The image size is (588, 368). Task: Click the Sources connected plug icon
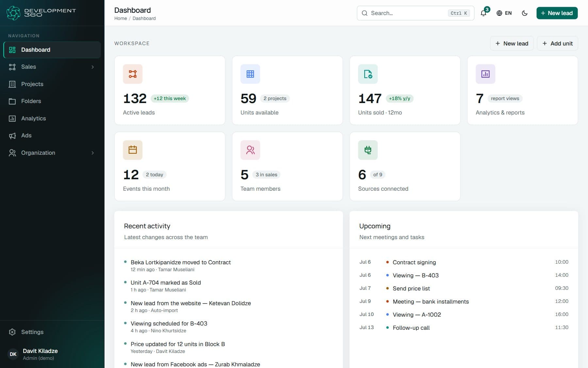click(368, 150)
